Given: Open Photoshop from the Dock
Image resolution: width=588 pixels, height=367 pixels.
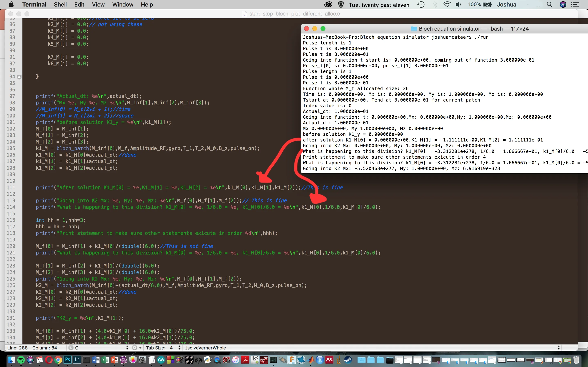Looking at the screenshot, I should tap(67, 360).
